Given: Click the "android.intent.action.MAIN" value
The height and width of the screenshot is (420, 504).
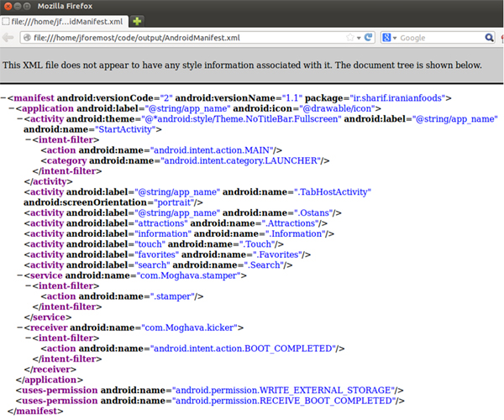Looking at the screenshot, I should coord(212,150).
